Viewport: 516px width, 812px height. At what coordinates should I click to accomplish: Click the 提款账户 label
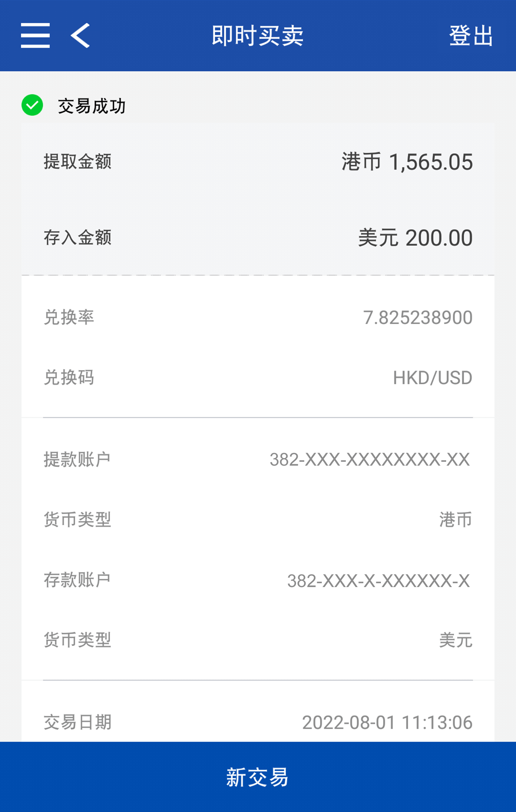pos(77,460)
